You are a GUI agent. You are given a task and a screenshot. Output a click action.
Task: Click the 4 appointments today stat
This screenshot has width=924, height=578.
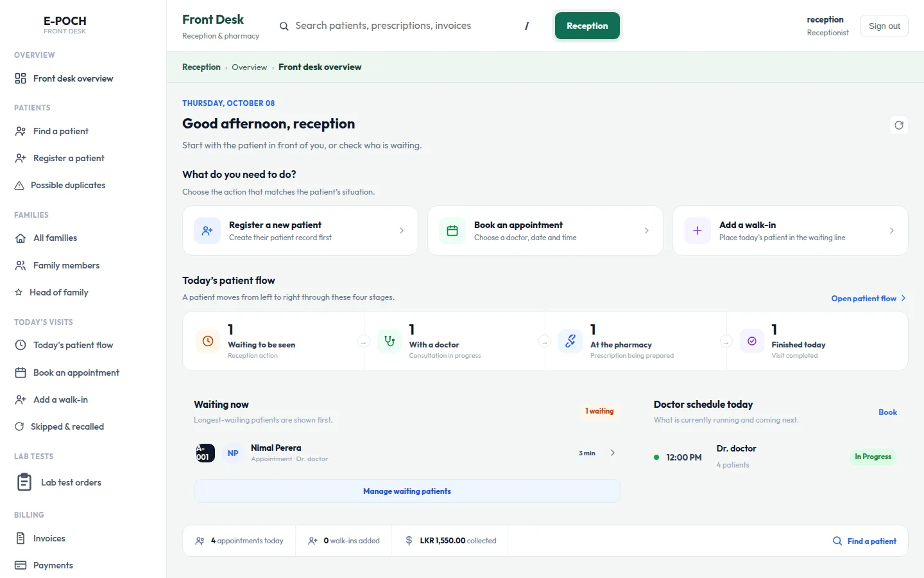[239, 541]
